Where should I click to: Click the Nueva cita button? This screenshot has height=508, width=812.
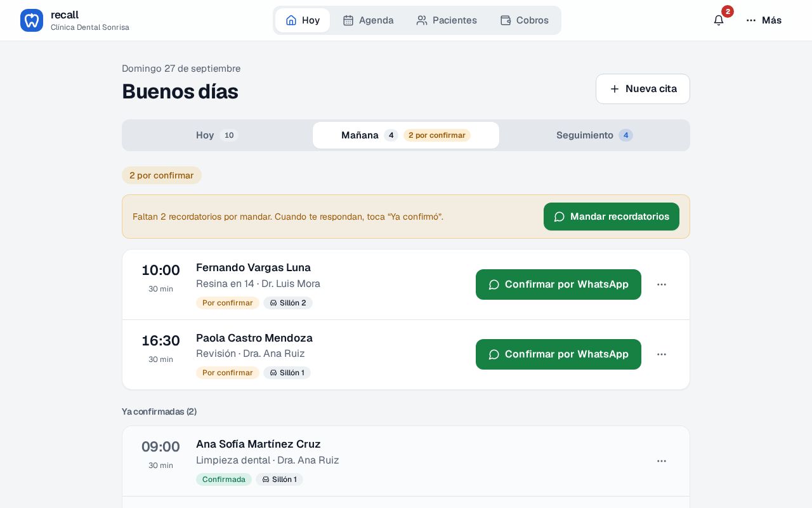643,89
